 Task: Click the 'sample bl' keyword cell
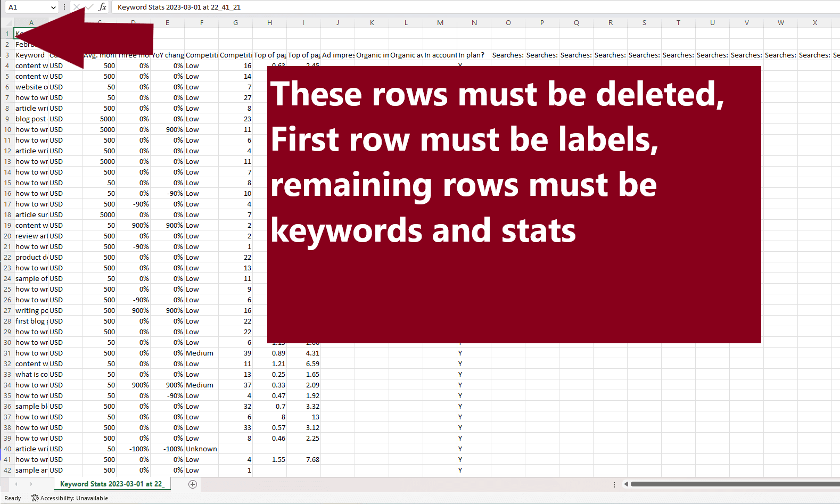click(31, 406)
